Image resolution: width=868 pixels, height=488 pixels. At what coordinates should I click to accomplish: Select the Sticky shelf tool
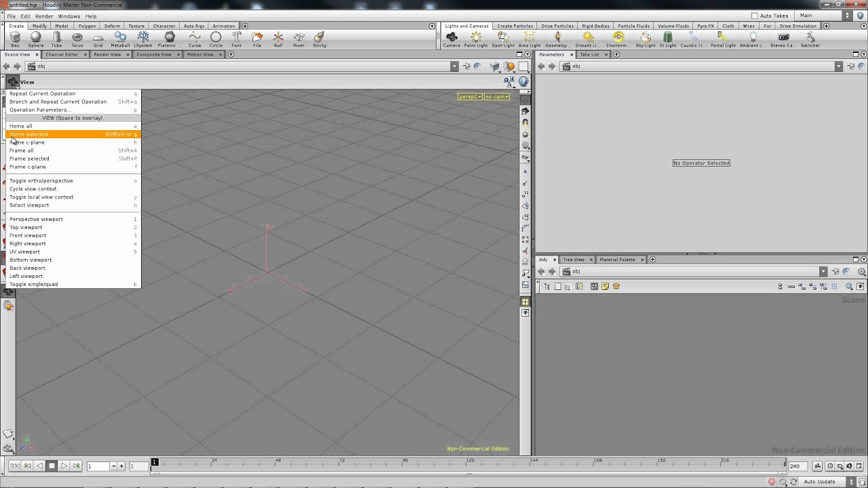319,40
